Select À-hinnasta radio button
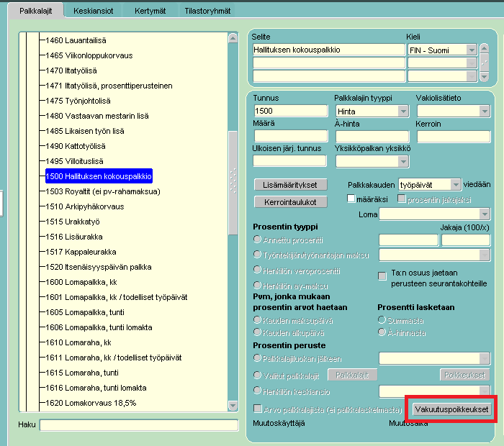This screenshot has height=446, width=504. point(382,332)
